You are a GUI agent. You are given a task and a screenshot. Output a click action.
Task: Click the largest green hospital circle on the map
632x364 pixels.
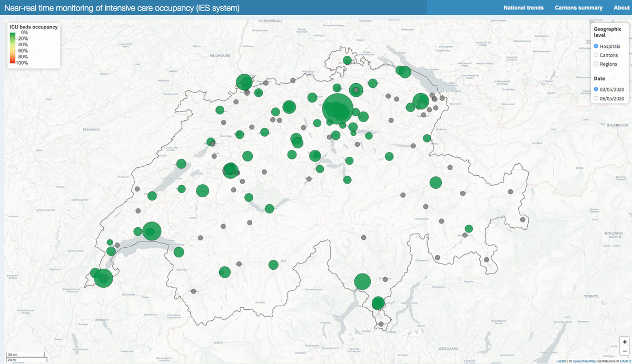[338, 108]
